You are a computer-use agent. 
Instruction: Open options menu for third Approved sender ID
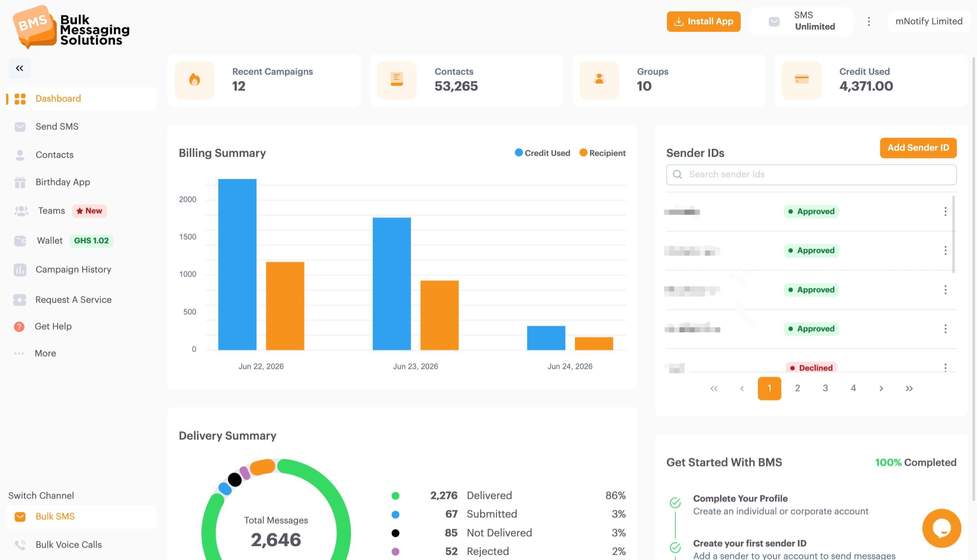[945, 290]
